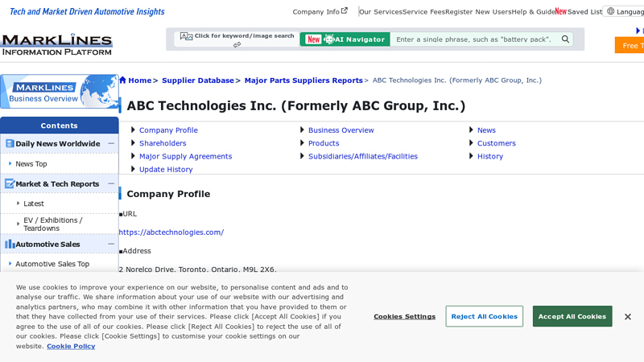Click the external link icon beside Company Info

coord(345,10)
